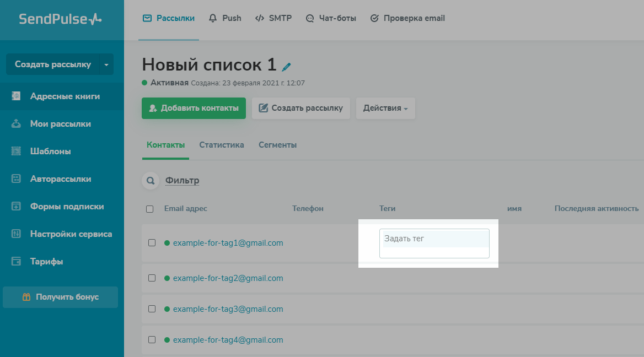The height and width of the screenshot is (357, 644).
Task: Select the checkbox for example-for-tag3@gmail.com
Action: click(x=152, y=309)
